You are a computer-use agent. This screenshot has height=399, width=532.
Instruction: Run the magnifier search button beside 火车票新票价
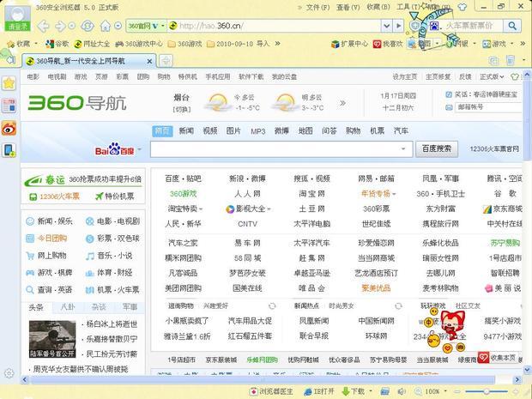point(512,26)
